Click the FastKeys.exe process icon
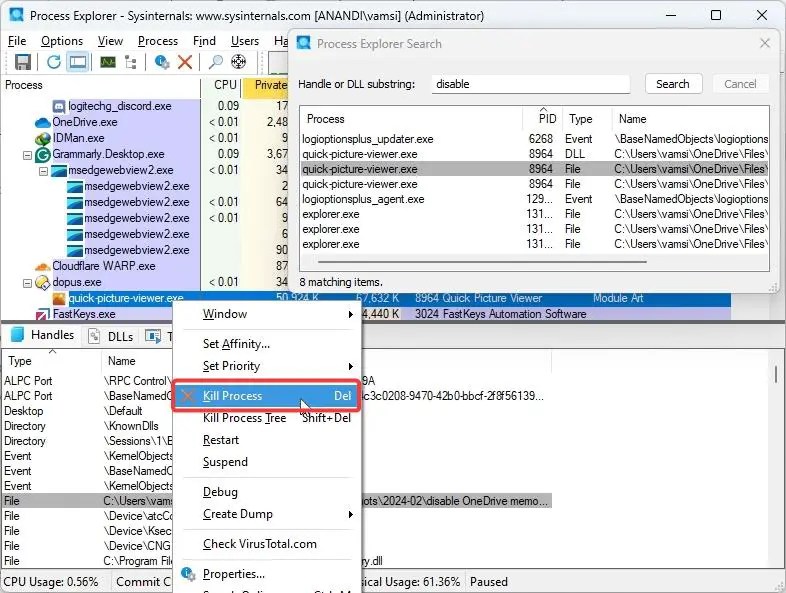The width and height of the screenshot is (786, 593). click(x=43, y=314)
